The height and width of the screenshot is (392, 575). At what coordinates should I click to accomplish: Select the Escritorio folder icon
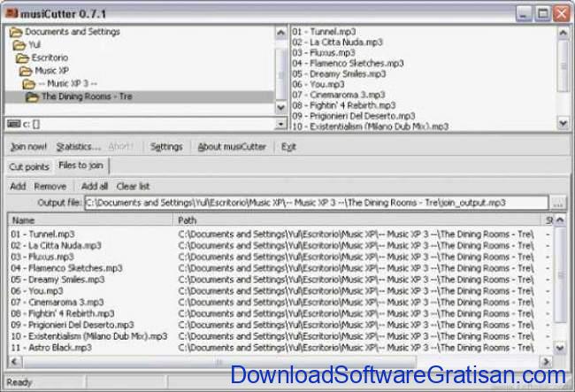click(22, 58)
